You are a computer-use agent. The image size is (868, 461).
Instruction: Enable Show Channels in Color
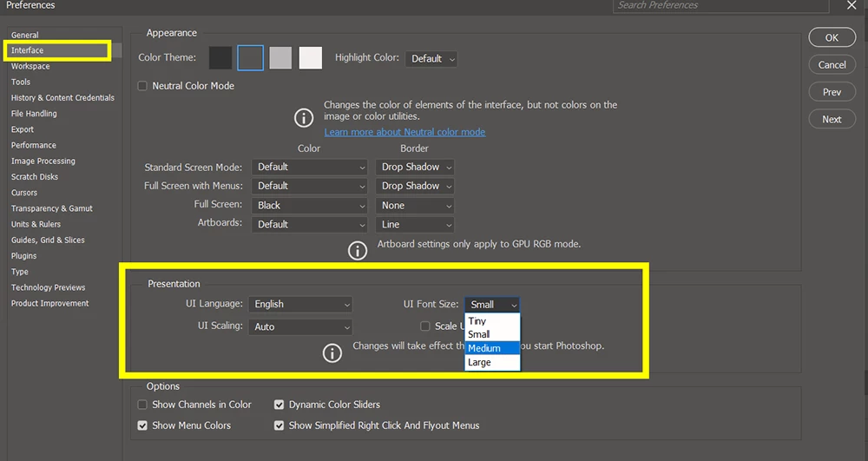[x=143, y=405]
